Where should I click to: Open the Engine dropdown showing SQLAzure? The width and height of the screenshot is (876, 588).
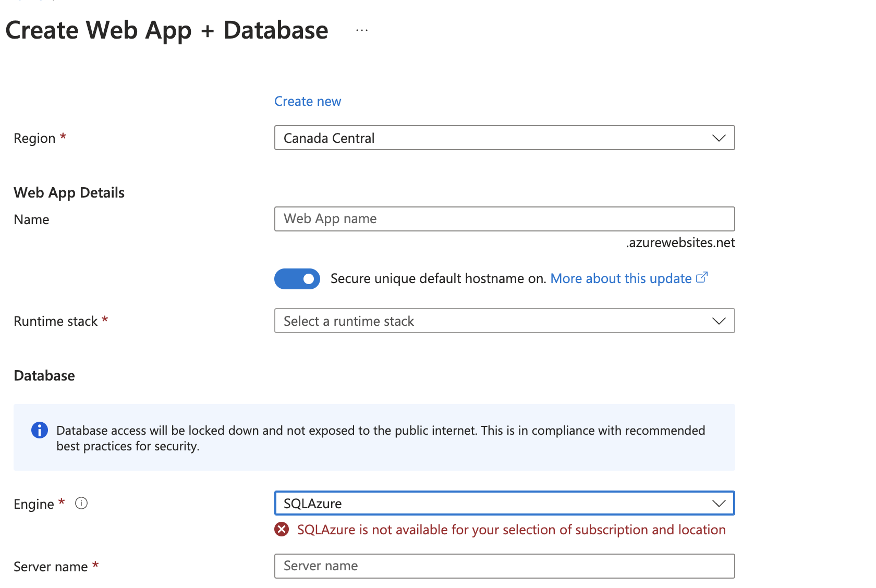(x=505, y=503)
